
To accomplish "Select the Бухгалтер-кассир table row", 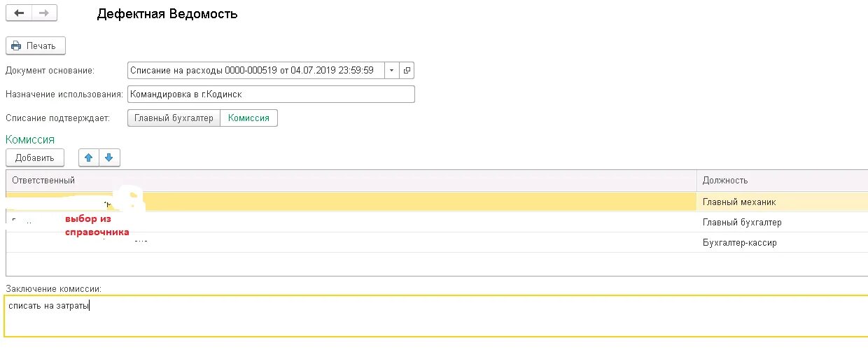I will (437, 242).
